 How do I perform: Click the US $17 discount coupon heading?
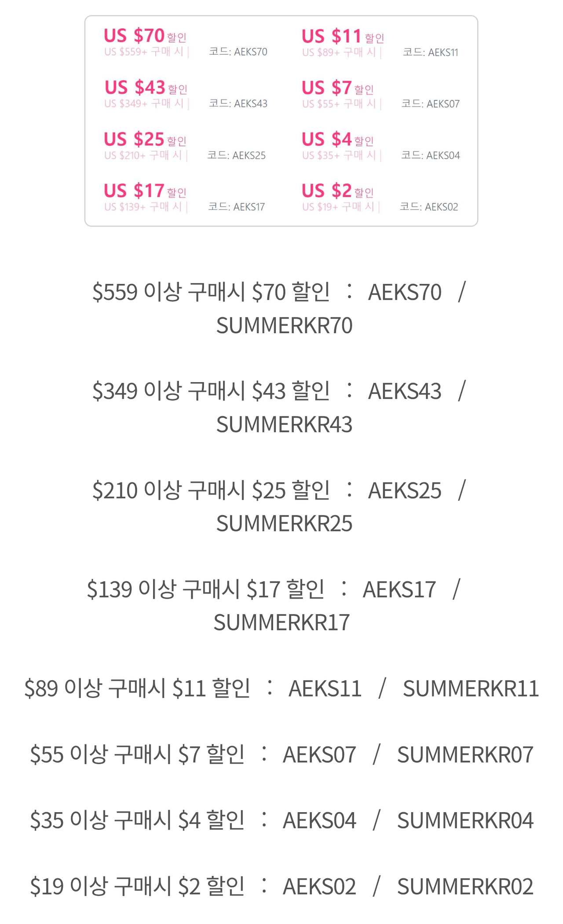pos(145,191)
